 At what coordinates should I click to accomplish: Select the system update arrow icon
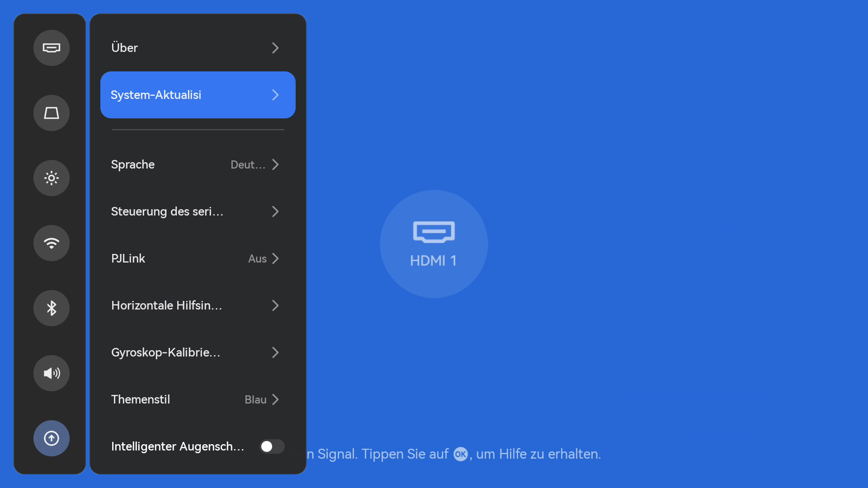(x=52, y=438)
